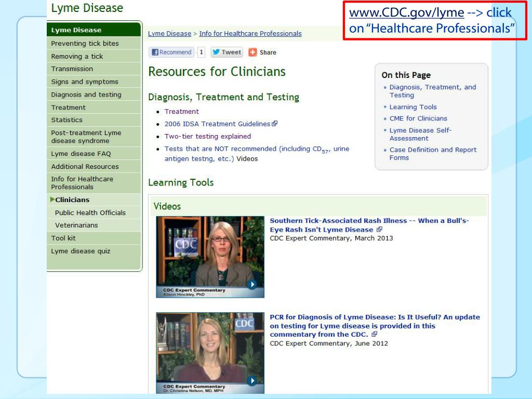
Task: Open the Christina Nelson video thumbnail
Action: [x=210, y=353]
